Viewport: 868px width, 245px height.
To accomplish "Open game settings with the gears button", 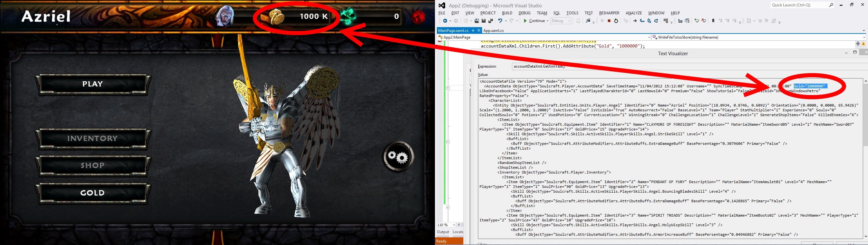I will (x=398, y=157).
